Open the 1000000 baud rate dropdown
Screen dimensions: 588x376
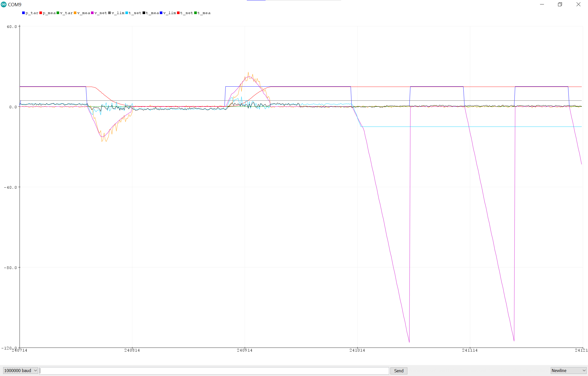click(20, 371)
